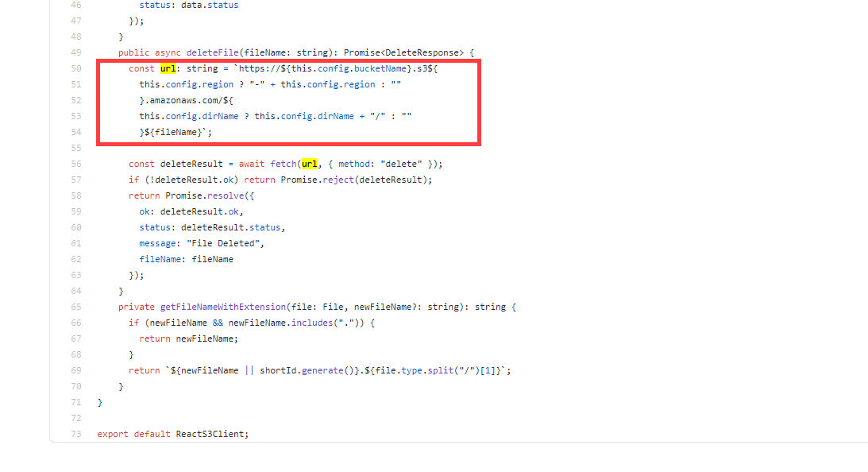This screenshot has width=868, height=472.
Task: Click line number 71
Action: tap(75, 402)
